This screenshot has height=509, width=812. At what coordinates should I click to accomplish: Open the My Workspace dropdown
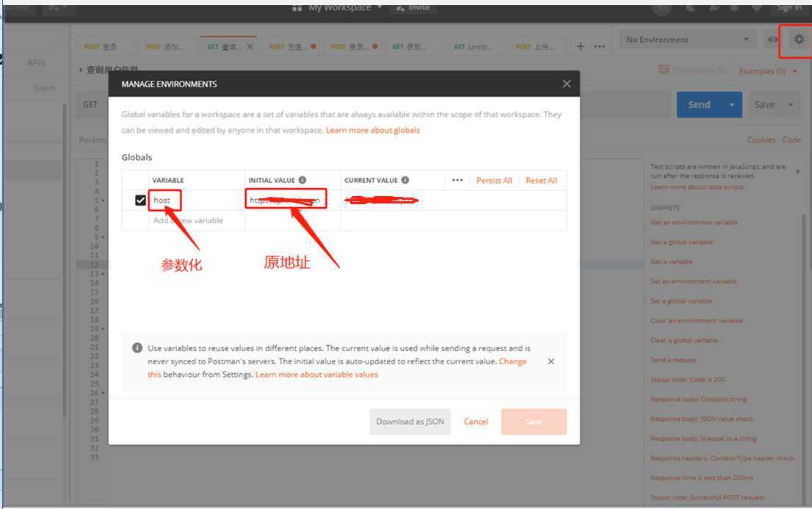point(337,8)
